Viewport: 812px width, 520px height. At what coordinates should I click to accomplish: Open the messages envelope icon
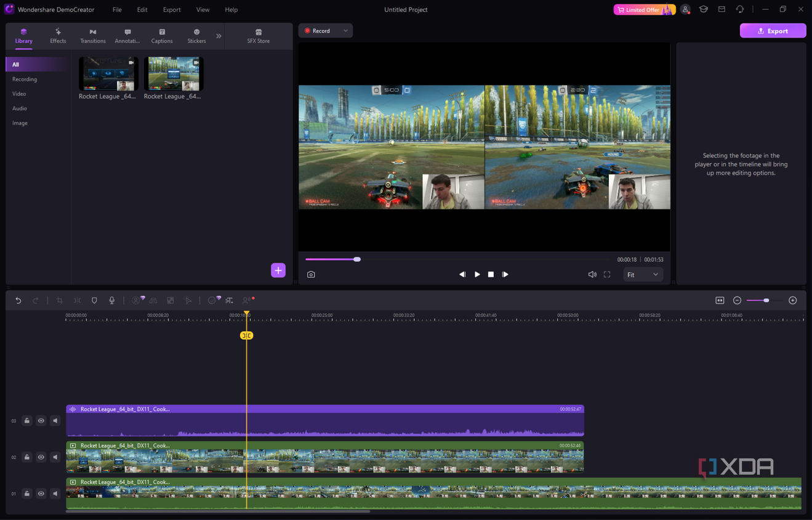coord(722,10)
